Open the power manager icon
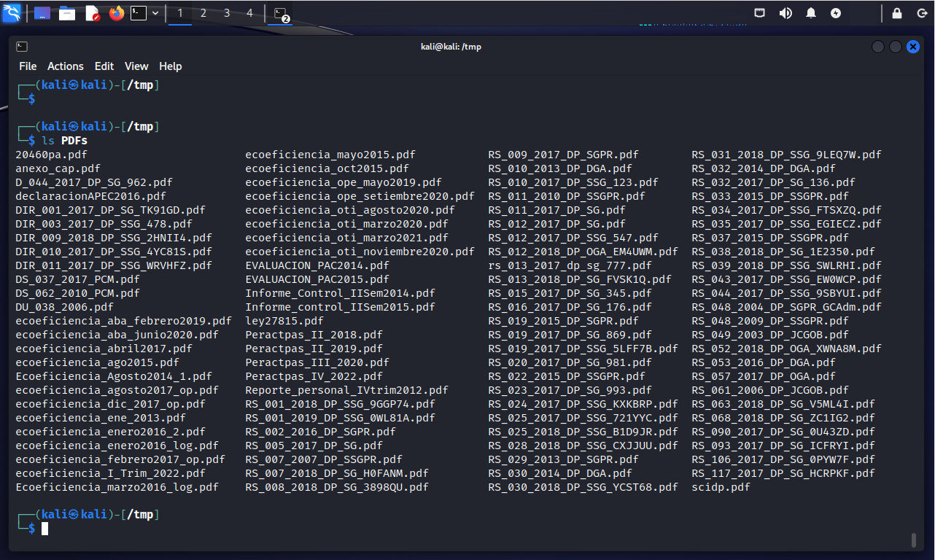 point(836,13)
